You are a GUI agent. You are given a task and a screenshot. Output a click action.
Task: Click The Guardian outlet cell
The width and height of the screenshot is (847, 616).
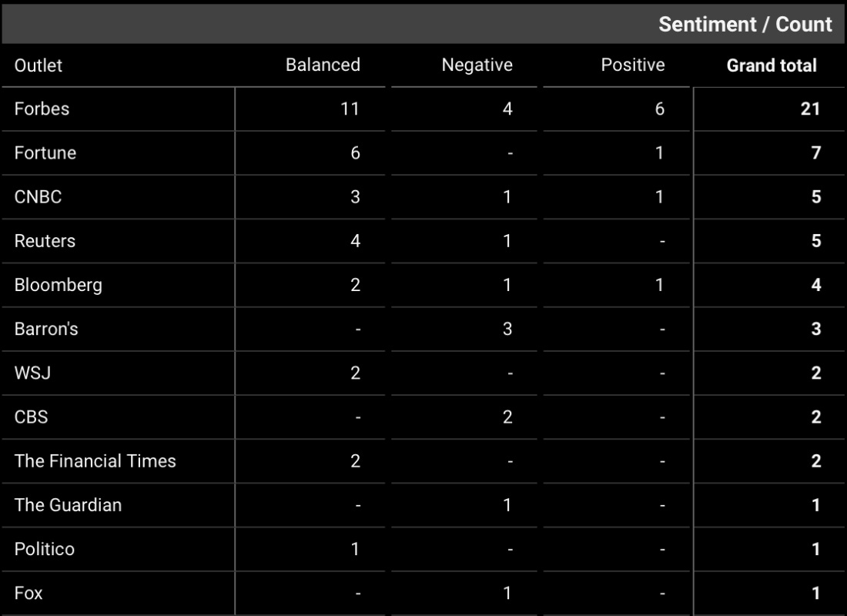[68, 505]
